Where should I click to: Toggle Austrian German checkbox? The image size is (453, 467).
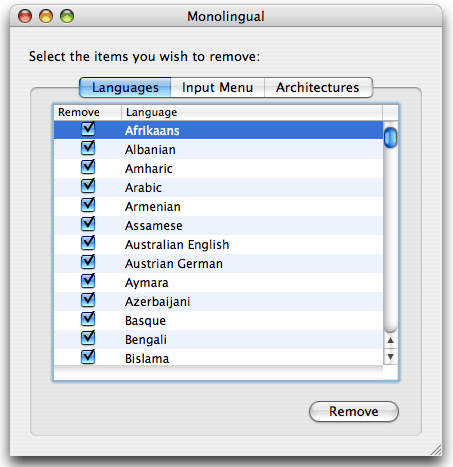click(88, 262)
